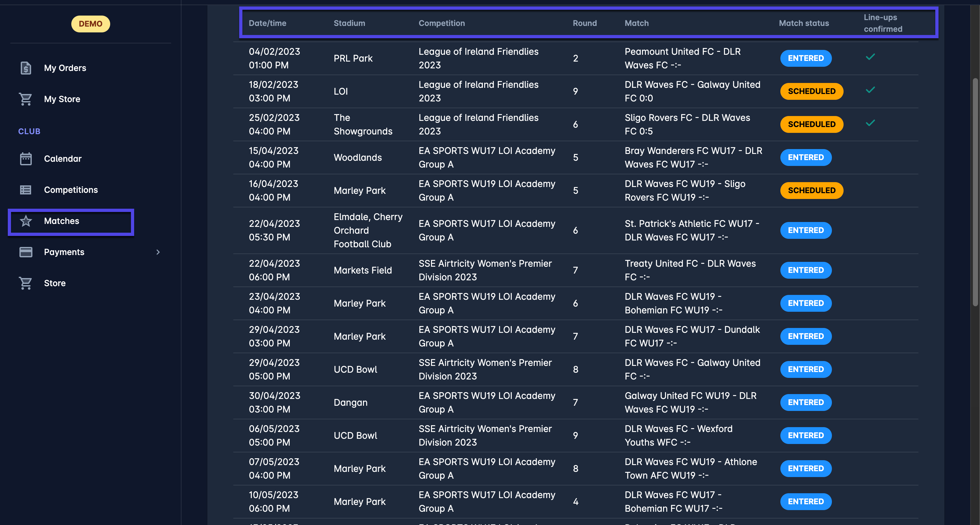The height and width of the screenshot is (525, 980).
Task: Click line-ups confirmed checkmark for Peamount match
Action: [870, 57]
